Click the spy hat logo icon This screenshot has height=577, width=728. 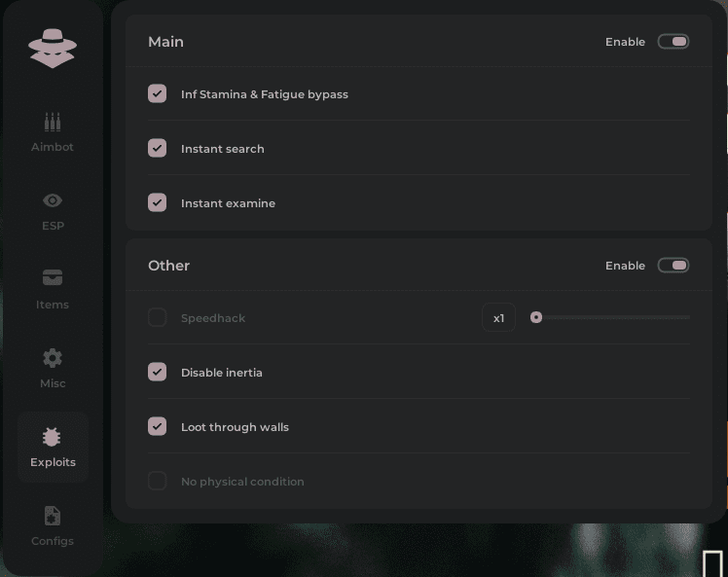click(x=53, y=48)
